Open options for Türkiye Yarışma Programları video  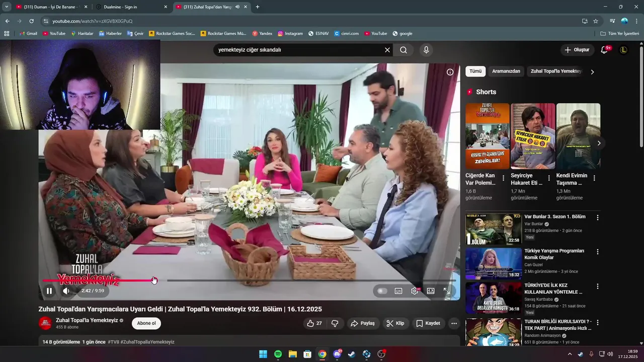click(598, 252)
